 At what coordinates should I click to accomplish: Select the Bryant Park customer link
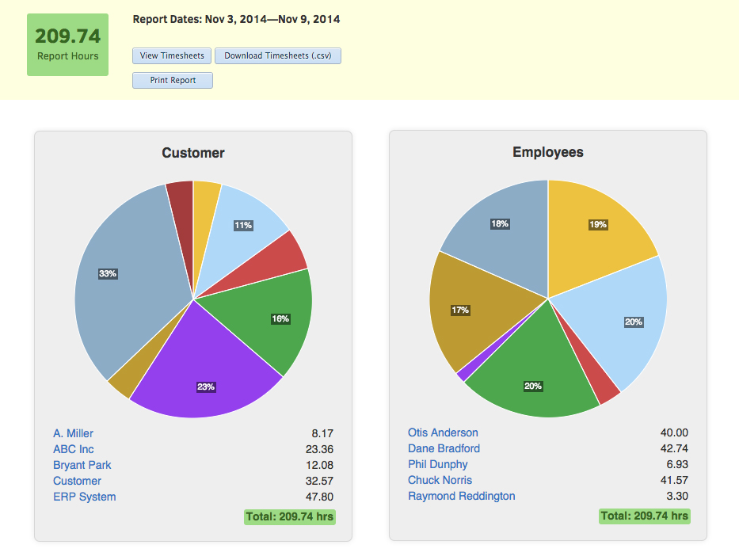click(x=82, y=465)
